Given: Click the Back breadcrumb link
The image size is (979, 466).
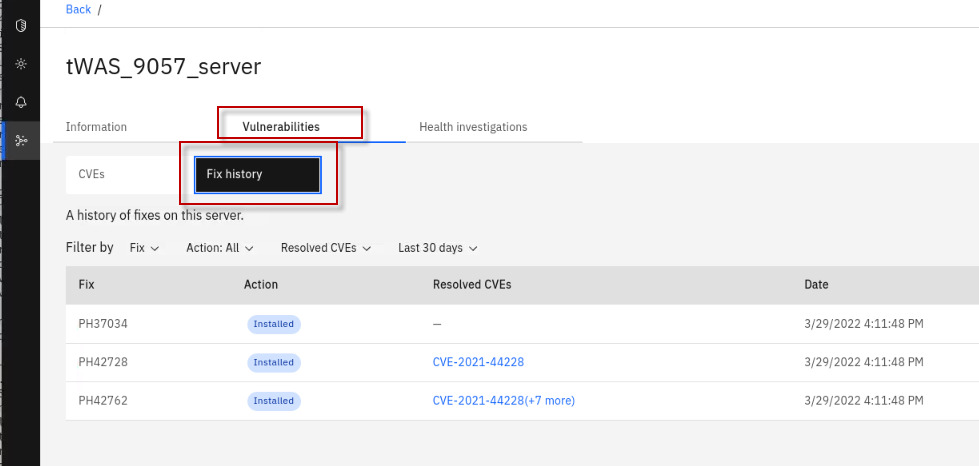Looking at the screenshot, I should pos(78,10).
